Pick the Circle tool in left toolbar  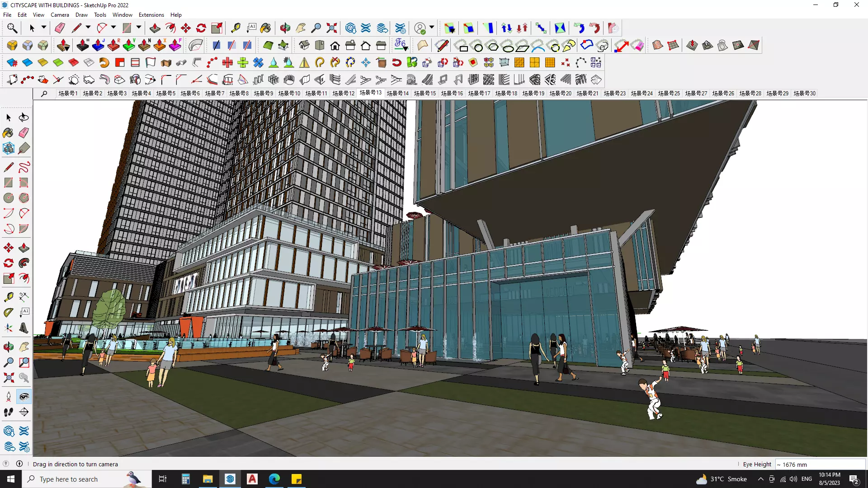pos(9,198)
